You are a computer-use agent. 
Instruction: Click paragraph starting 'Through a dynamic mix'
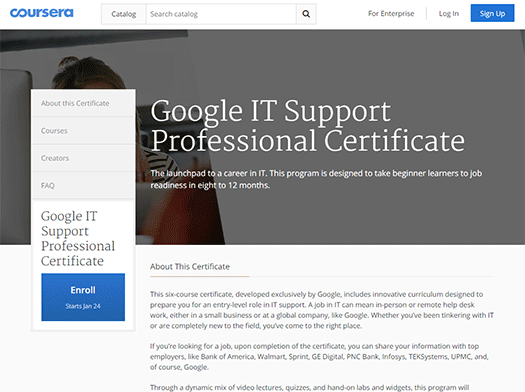pyautogui.click(x=309, y=388)
